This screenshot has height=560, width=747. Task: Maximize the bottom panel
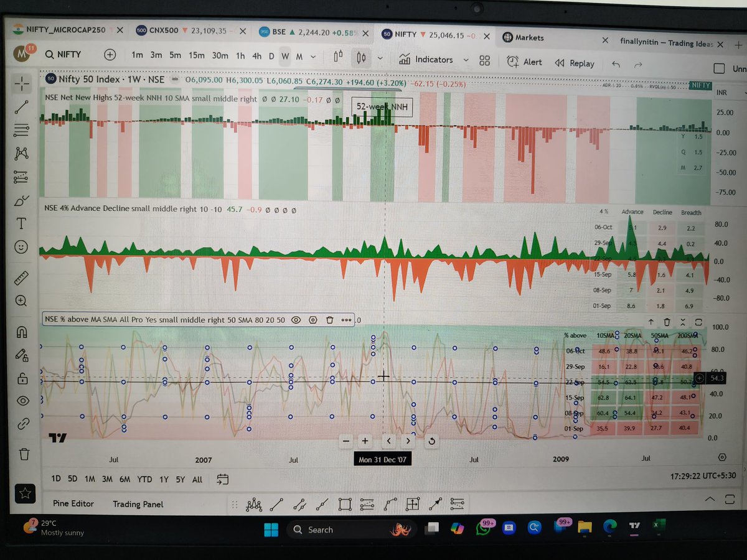[730, 500]
